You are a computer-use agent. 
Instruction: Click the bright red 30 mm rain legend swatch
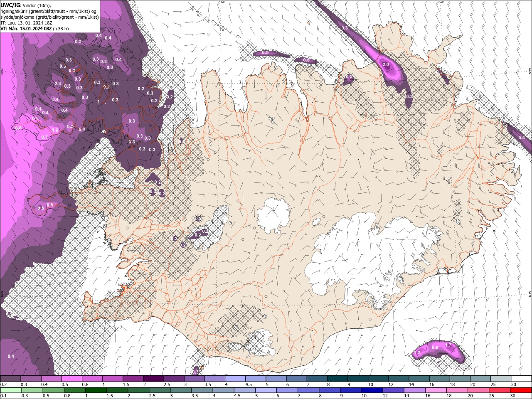(x=521, y=390)
